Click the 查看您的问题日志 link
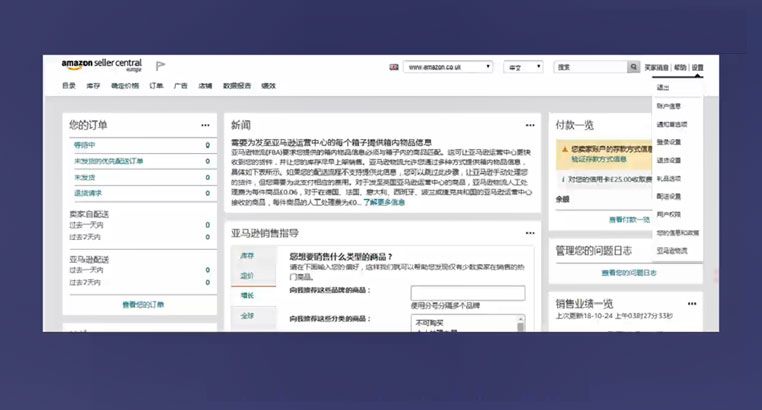 point(629,273)
